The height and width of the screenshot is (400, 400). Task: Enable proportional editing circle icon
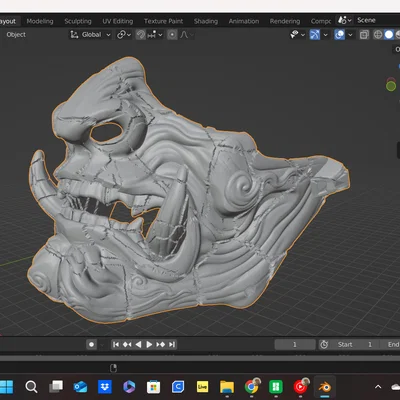tap(172, 35)
